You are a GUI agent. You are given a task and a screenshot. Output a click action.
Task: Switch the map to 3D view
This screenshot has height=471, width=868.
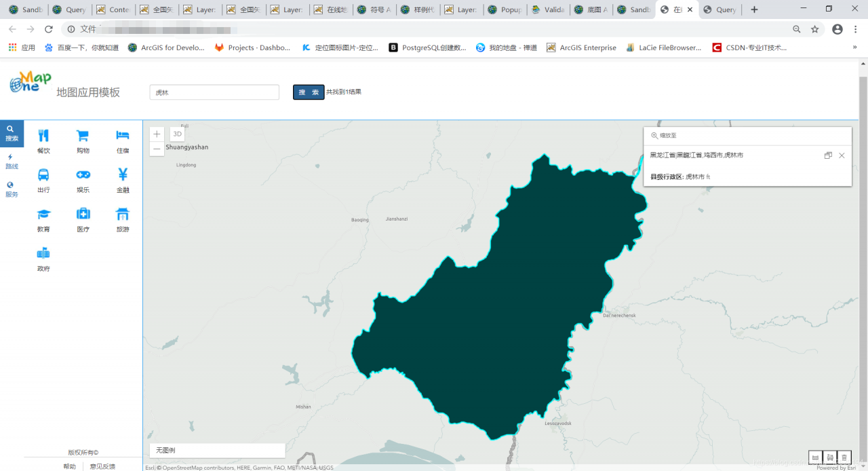coord(177,134)
